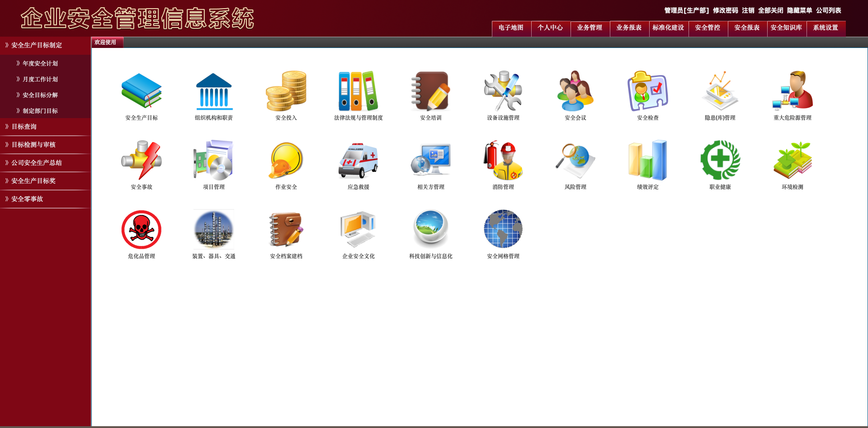Open the 风险管理 magnifier globe icon

[575, 161]
